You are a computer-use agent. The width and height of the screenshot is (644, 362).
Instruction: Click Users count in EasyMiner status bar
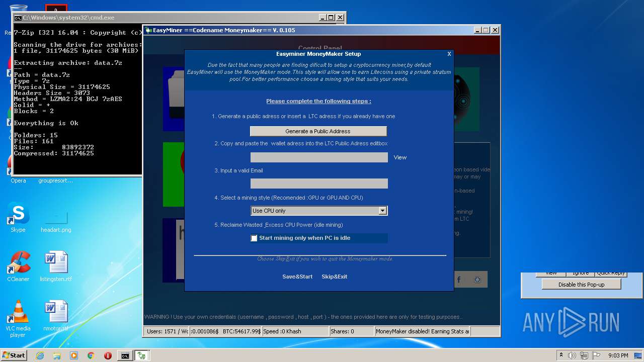(167, 331)
